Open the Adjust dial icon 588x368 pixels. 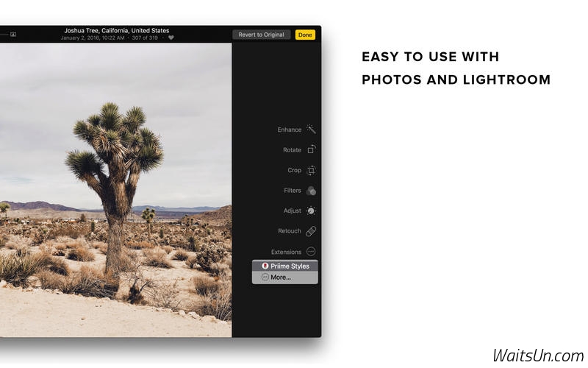(311, 210)
